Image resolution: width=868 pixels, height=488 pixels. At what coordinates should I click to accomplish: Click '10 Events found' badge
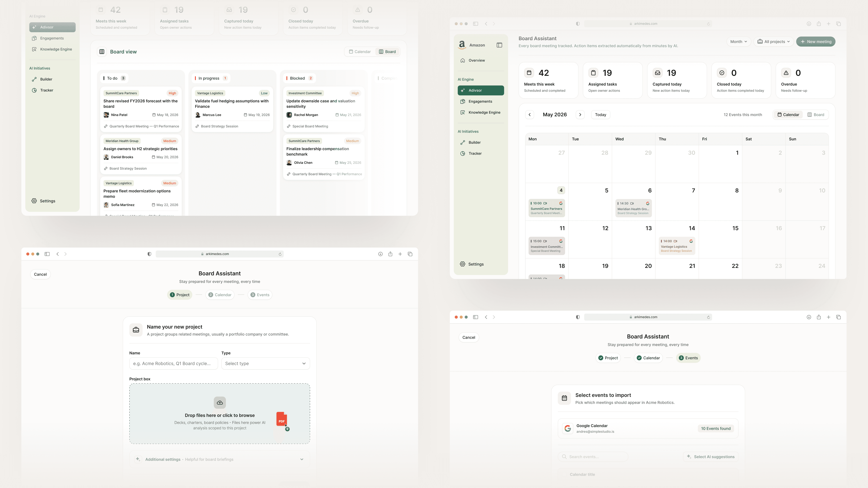point(716,428)
